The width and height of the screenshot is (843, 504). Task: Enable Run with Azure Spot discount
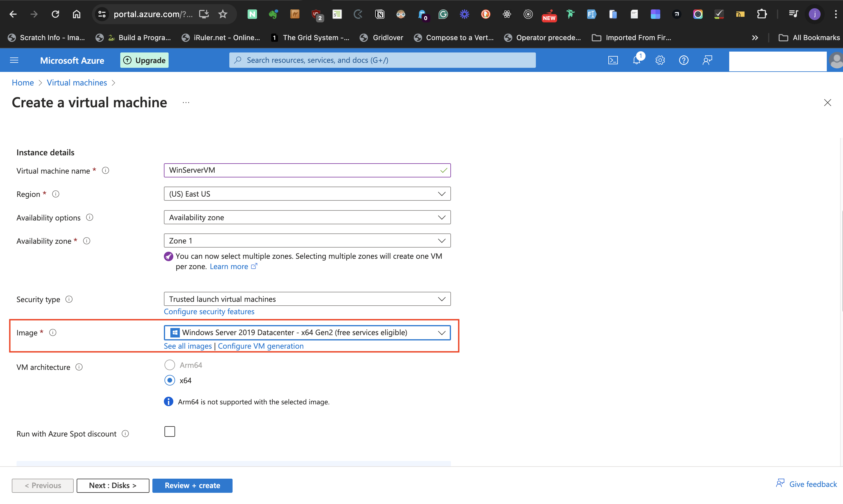point(169,432)
